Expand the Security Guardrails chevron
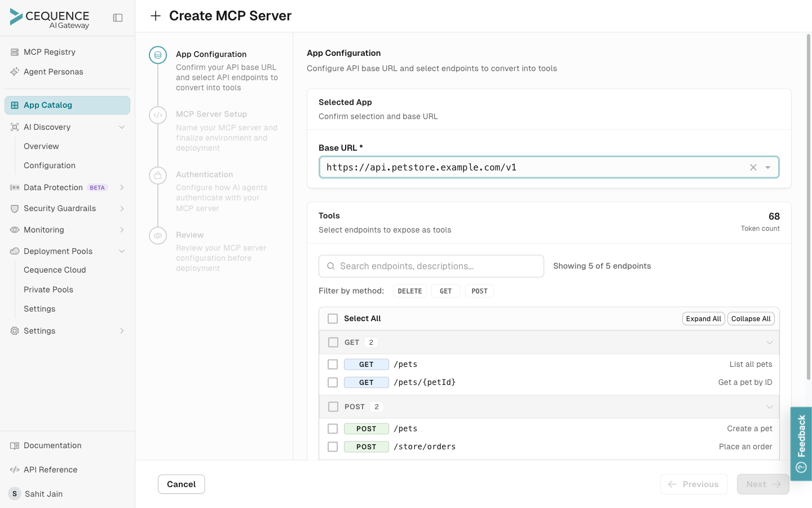The width and height of the screenshot is (812, 508). point(122,208)
